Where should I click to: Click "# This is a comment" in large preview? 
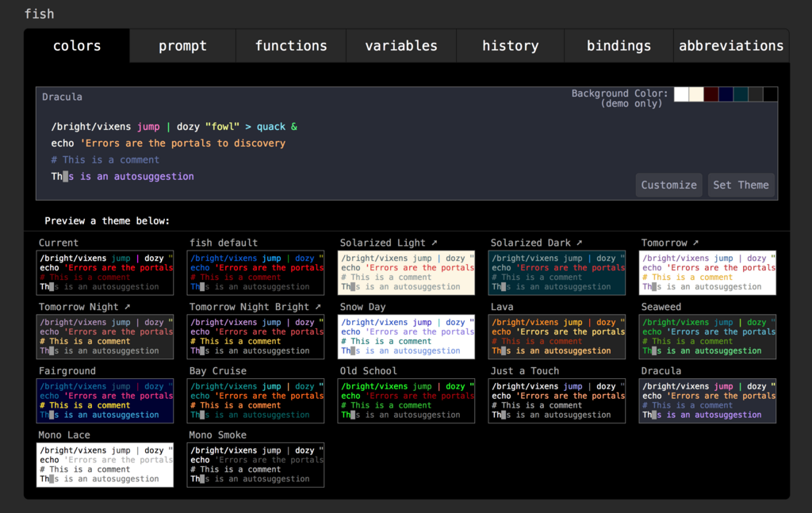tap(105, 160)
